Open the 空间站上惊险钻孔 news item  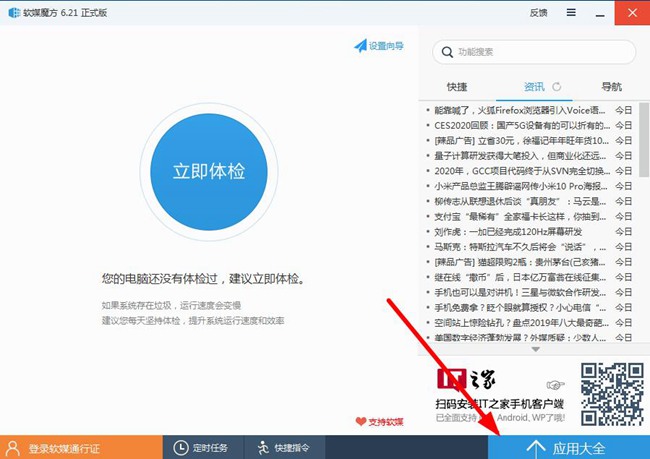521,323
